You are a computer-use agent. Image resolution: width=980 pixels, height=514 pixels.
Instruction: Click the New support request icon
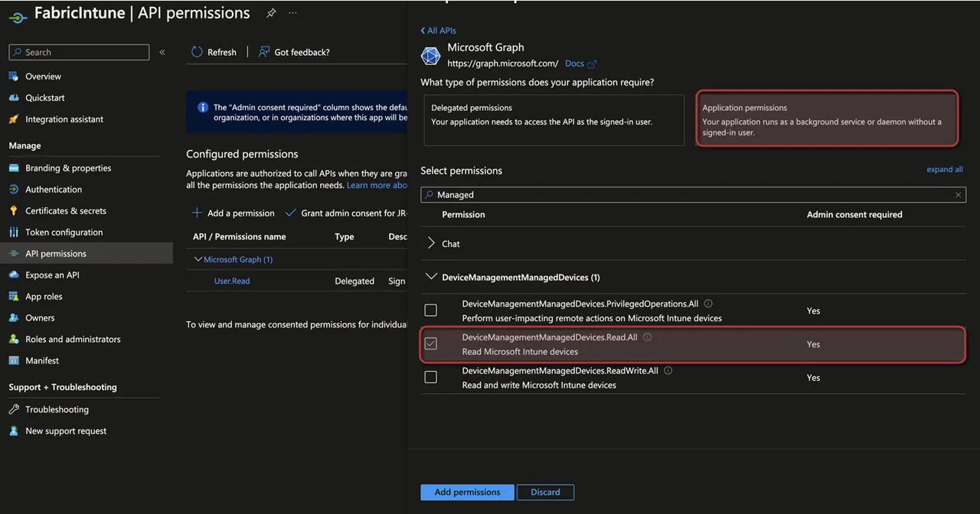14,431
